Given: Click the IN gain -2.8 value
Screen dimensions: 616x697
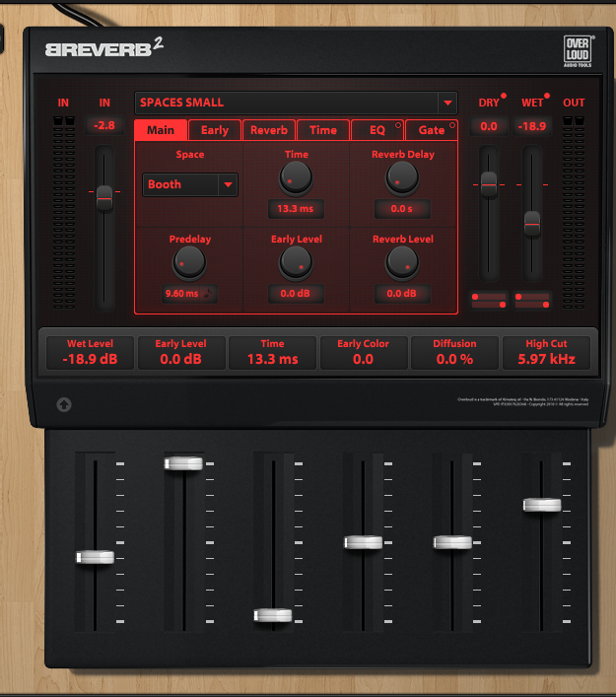Looking at the screenshot, I should pos(104,126).
